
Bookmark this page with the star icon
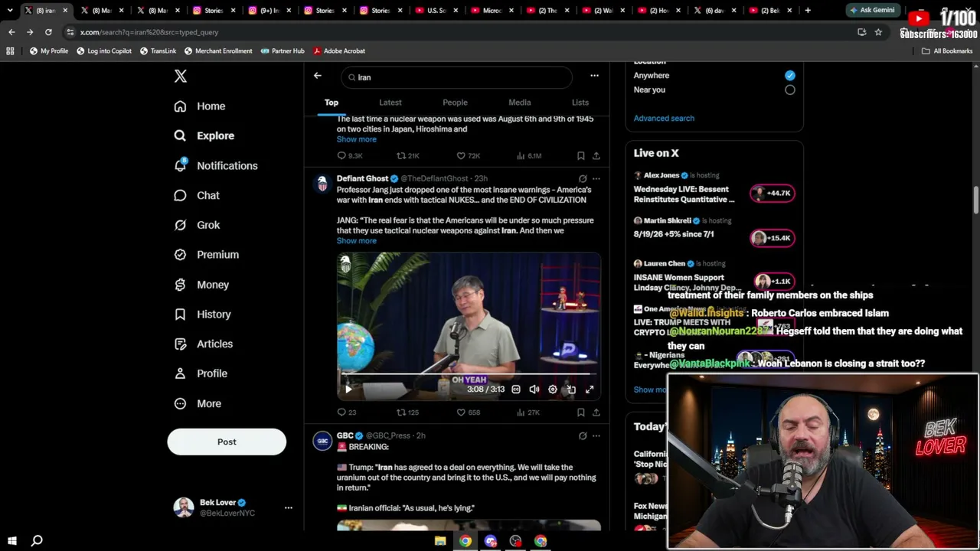click(x=878, y=32)
